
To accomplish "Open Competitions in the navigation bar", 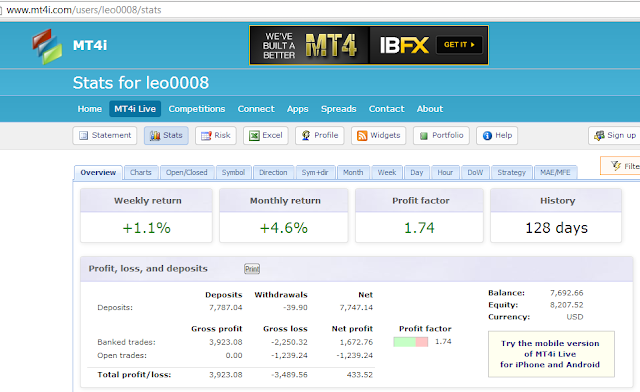I will pyautogui.click(x=197, y=109).
